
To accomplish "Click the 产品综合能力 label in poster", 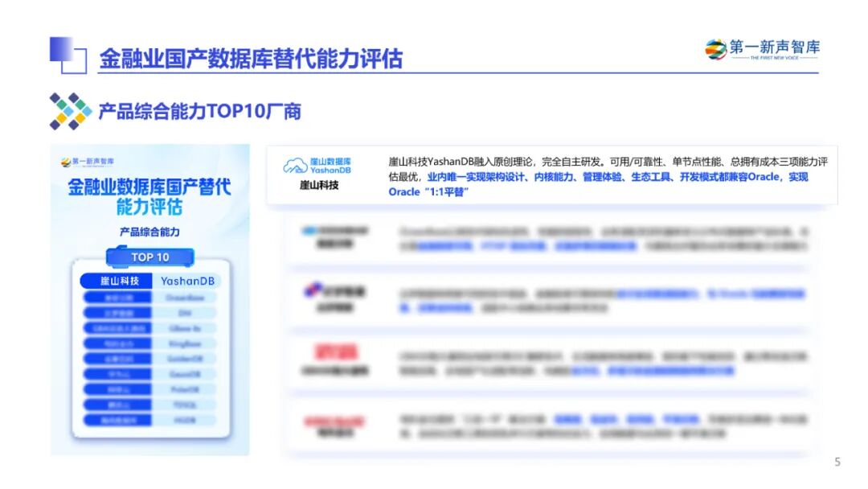I will 149,232.
